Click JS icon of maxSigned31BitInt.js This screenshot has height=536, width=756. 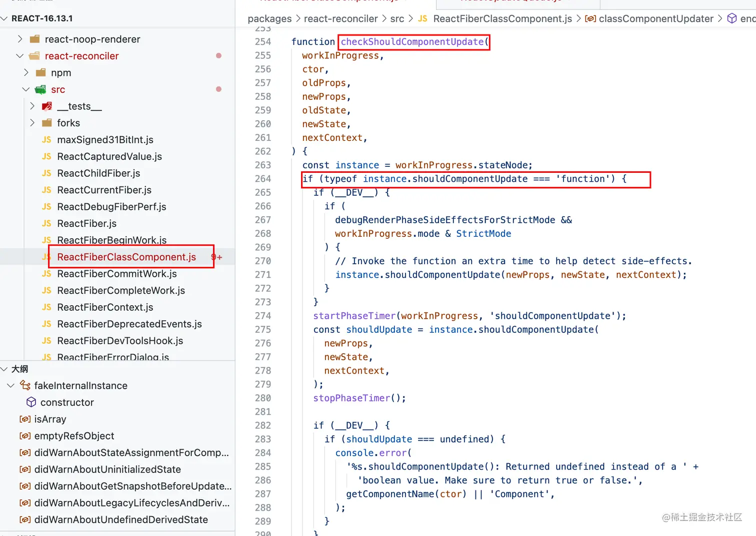46,140
